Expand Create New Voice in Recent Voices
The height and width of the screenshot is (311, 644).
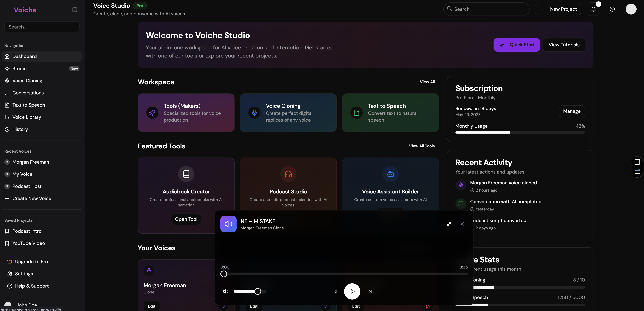pos(32,198)
